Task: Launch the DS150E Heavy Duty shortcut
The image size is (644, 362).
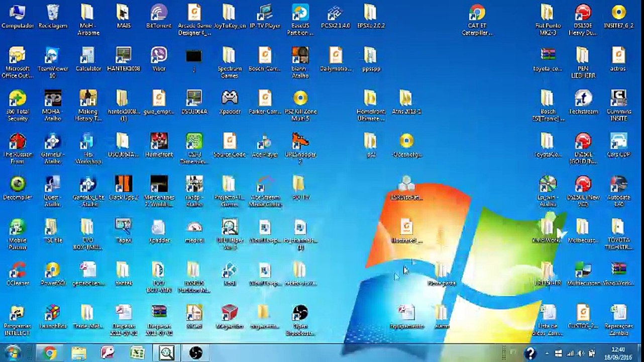Action: [x=583, y=20]
